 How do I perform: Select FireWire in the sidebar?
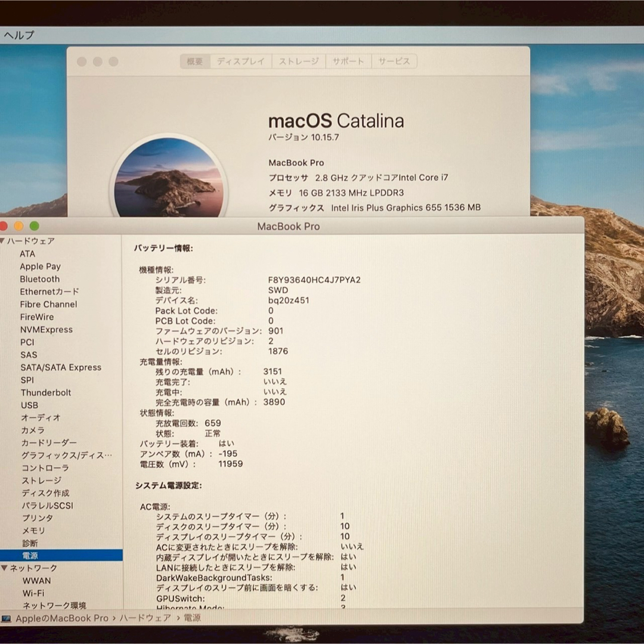pos(37,317)
